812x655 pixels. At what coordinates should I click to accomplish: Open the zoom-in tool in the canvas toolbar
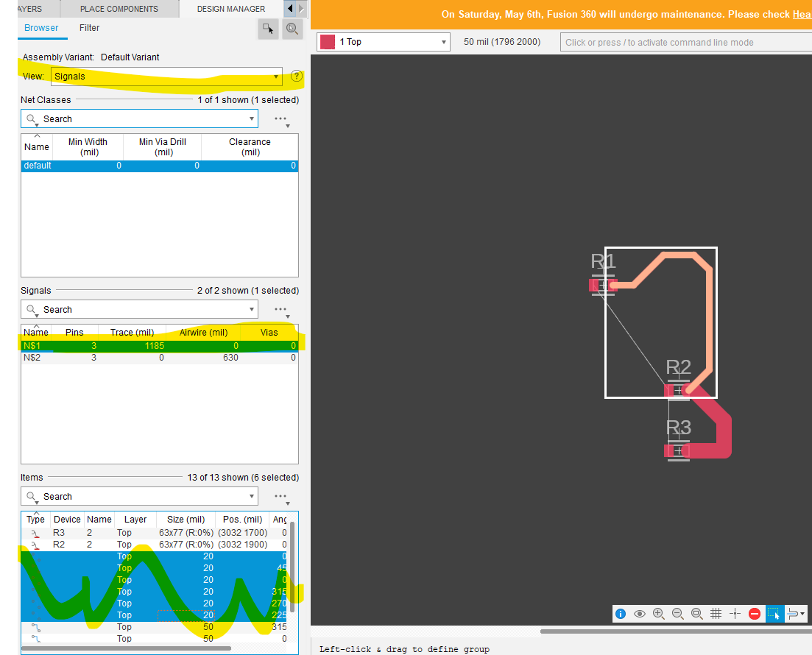[x=659, y=613]
